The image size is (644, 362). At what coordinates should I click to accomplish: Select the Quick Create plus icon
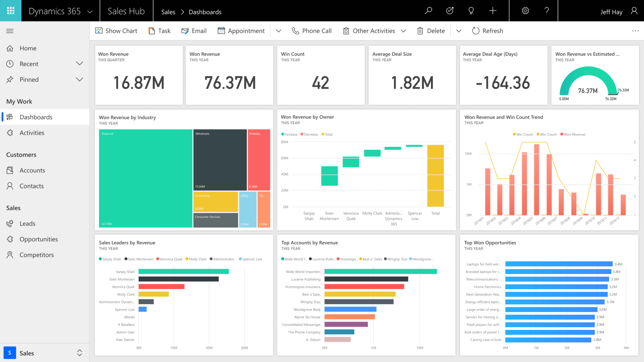[492, 11]
